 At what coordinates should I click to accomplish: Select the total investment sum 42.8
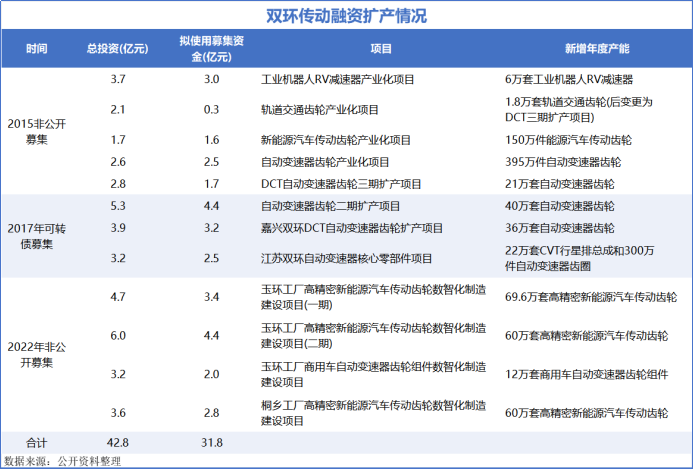[x=118, y=443]
